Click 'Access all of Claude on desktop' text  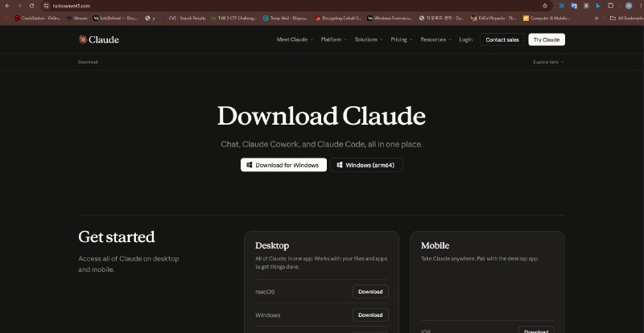129,264
